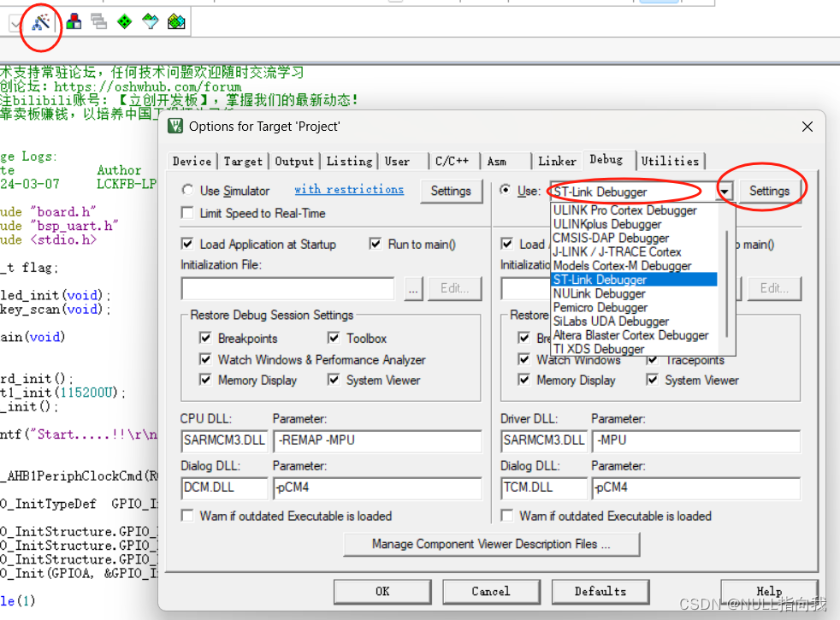Click the DCM.DLL dialog DLL field
Image resolution: width=840 pixels, height=620 pixels.
(x=224, y=487)
